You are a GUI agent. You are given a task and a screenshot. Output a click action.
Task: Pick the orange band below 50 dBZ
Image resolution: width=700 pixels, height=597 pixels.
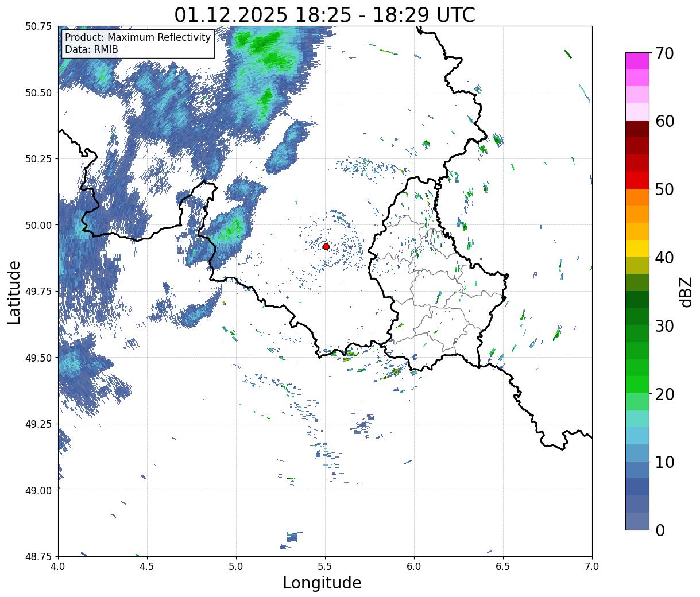(637, 197)
